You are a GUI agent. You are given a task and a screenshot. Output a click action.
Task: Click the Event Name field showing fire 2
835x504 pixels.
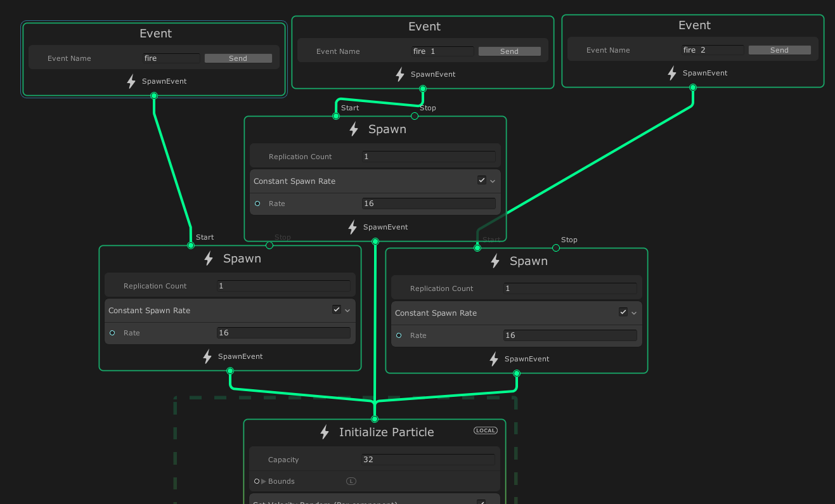pos(711,49)
